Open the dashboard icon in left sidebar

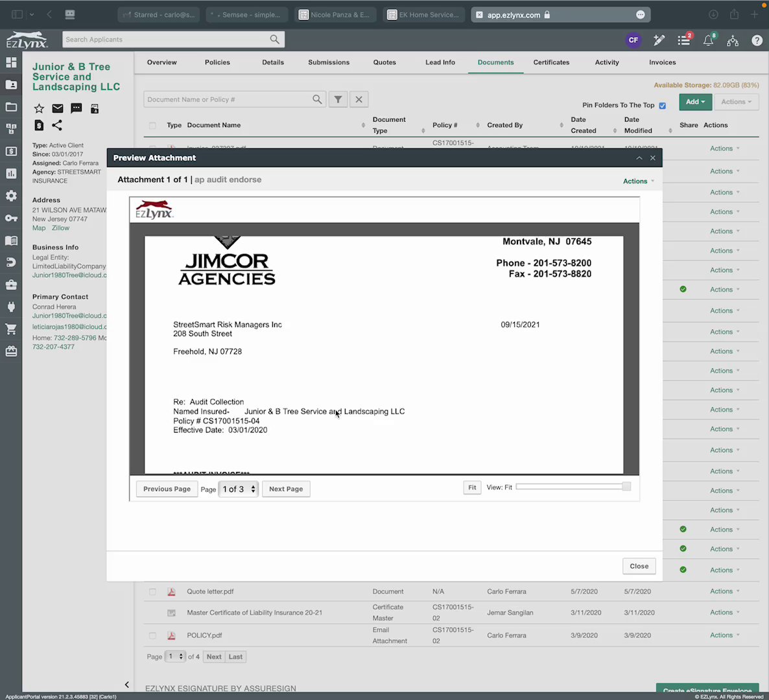(x=11, y=62)
